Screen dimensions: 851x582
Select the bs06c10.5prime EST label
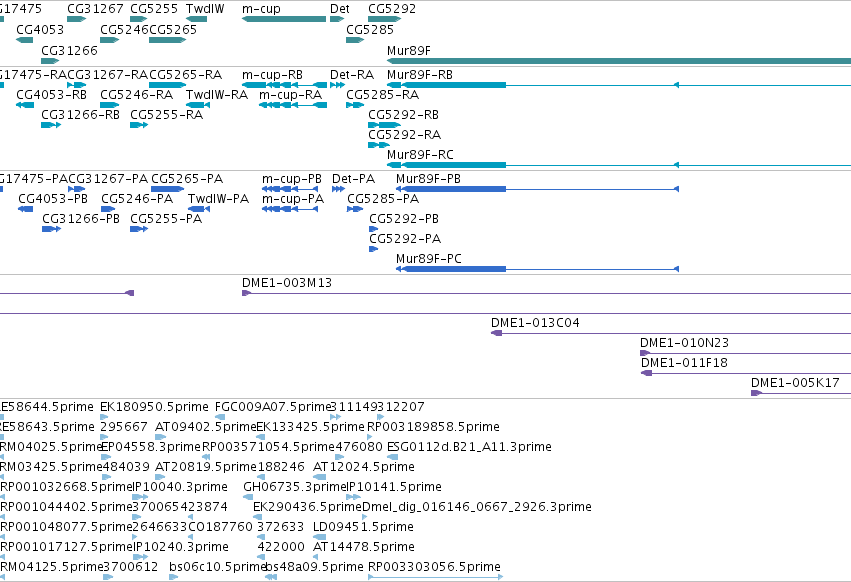pyautogui.click(x=217, y=567)
